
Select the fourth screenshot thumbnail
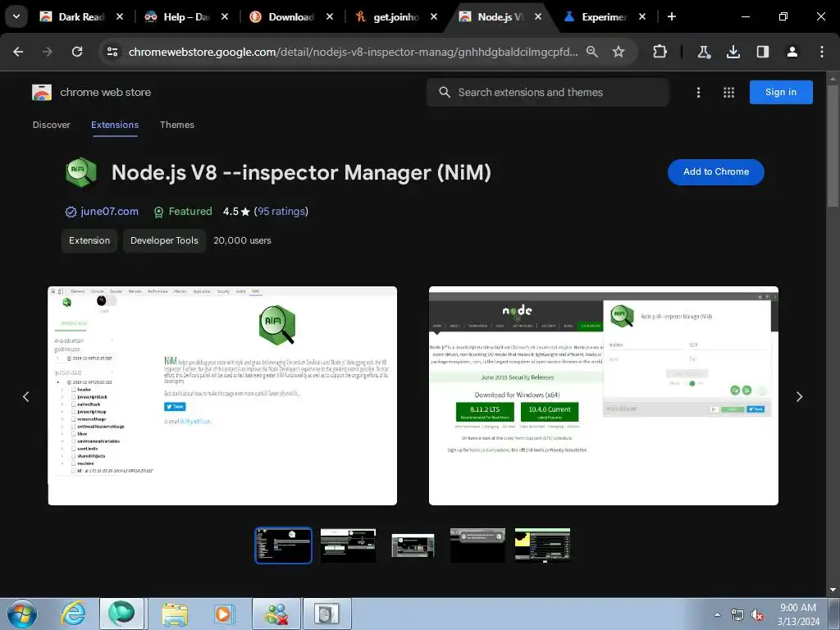[x=478, y=546]
